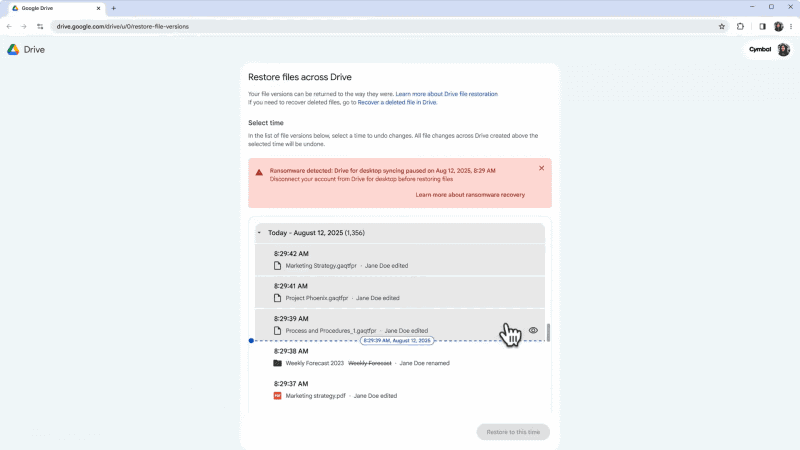This screenshot has height=450, width=800.
Task: Collapse the Today - August 12, 2025 group
Action: [259, 233]
